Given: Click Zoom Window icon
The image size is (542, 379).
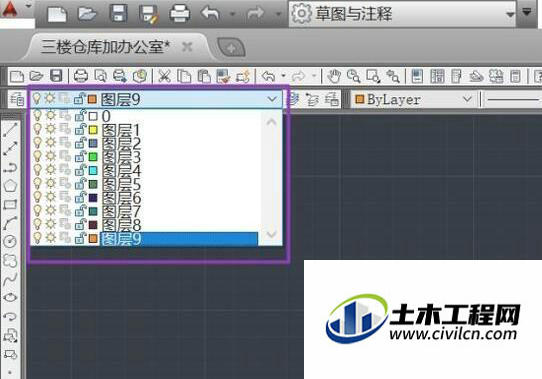Looking at the screenshot, I should [373, 76].
